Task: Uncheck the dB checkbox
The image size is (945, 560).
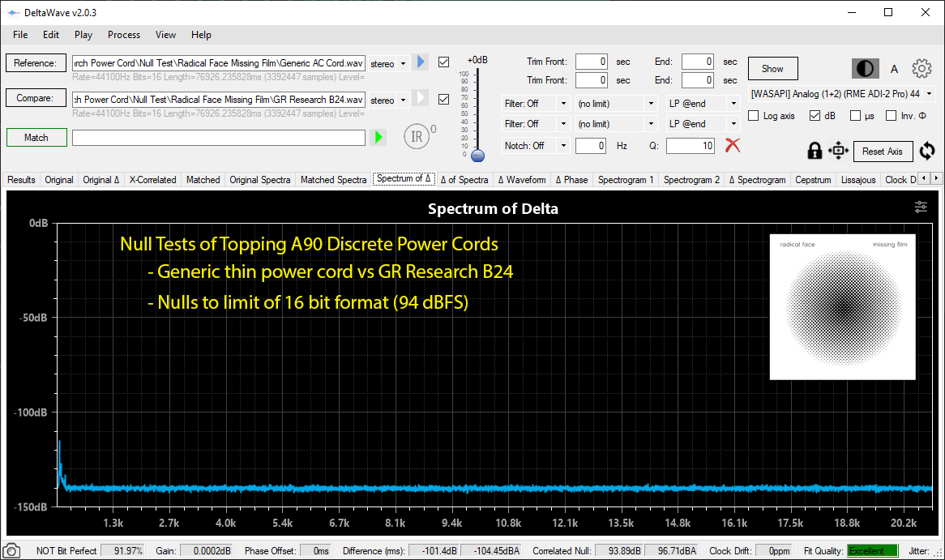Action: (x=815, y=116)
